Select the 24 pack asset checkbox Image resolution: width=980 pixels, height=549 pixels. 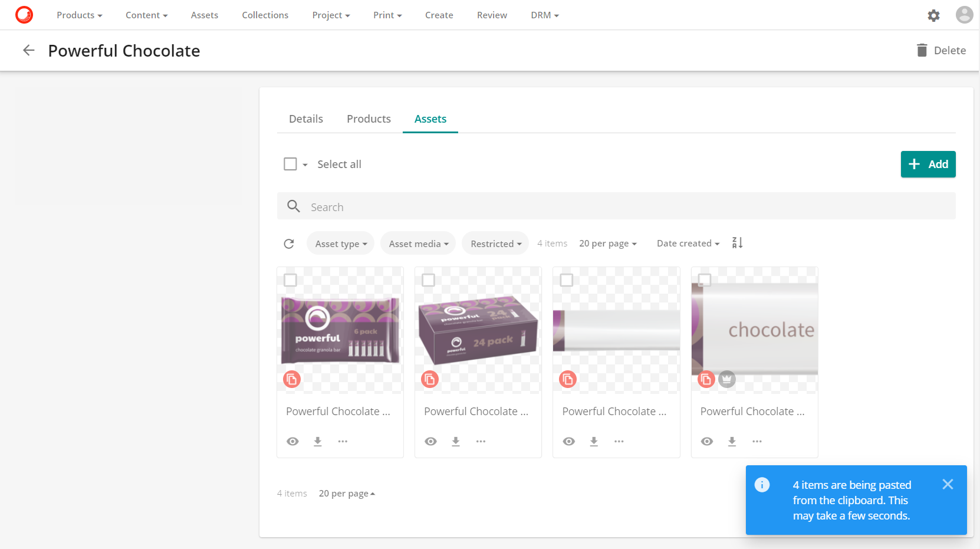tap(429, 280)
